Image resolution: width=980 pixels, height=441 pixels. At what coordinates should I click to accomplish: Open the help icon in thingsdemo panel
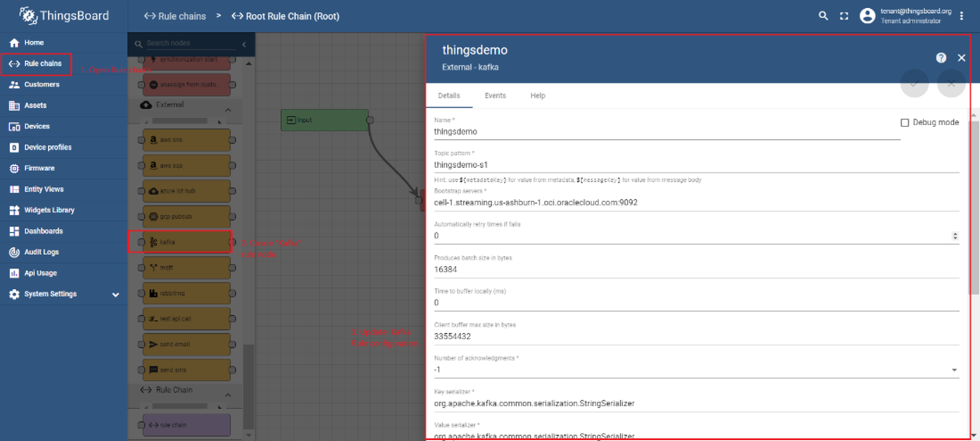pyautogui.click(x=941, y=58)
